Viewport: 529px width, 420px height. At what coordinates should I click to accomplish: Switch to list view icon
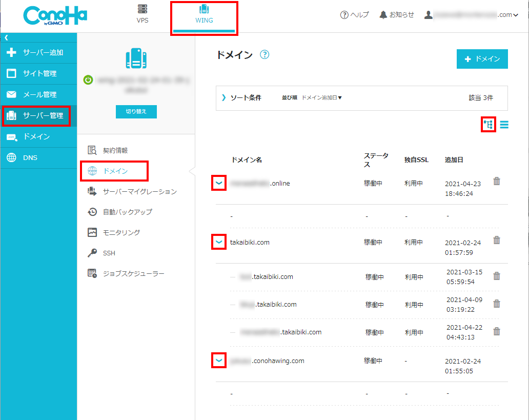504,125
